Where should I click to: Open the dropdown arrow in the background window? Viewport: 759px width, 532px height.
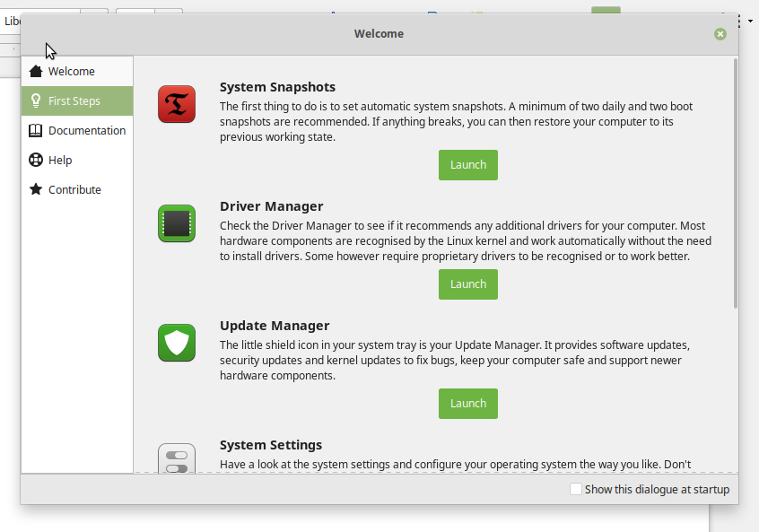[x=750, y=22]
